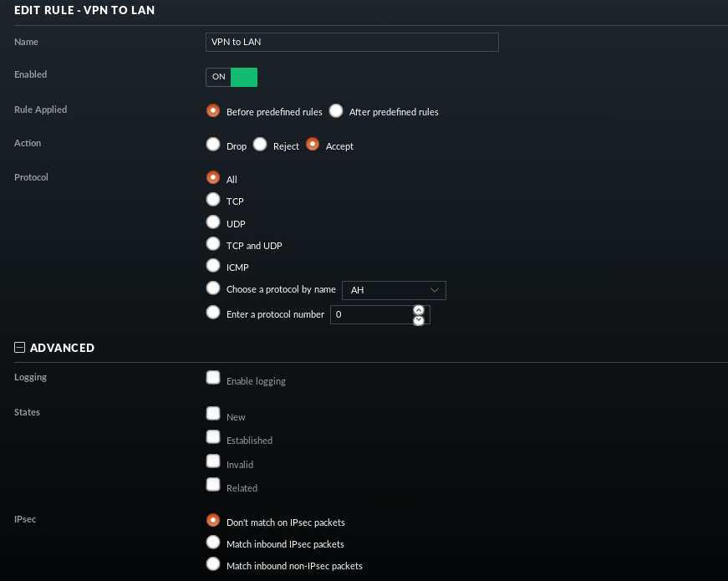
Task: Decrement the protocol number stepper
Action: pos(419,320)
